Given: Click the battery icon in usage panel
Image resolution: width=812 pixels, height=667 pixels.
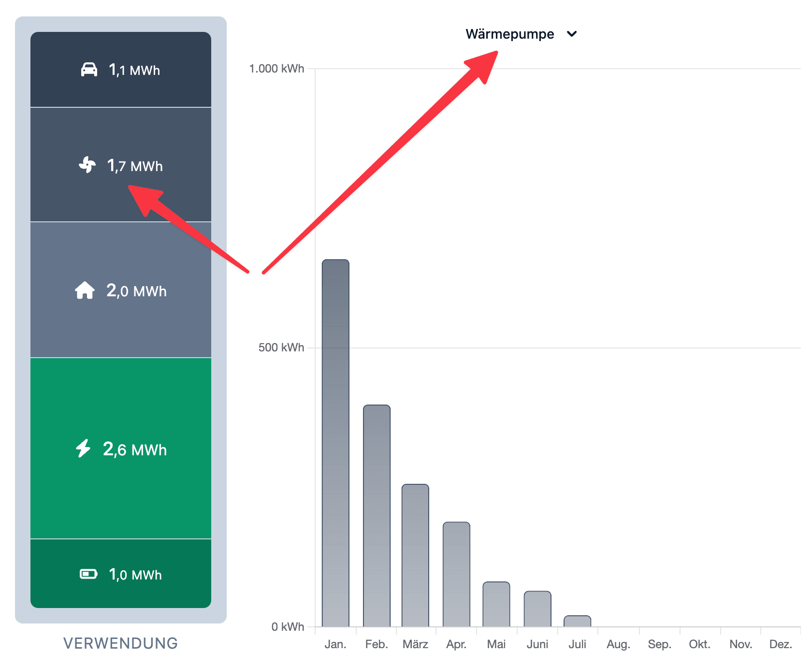Looking at the screenshot, I should click(x=88, y=574).
